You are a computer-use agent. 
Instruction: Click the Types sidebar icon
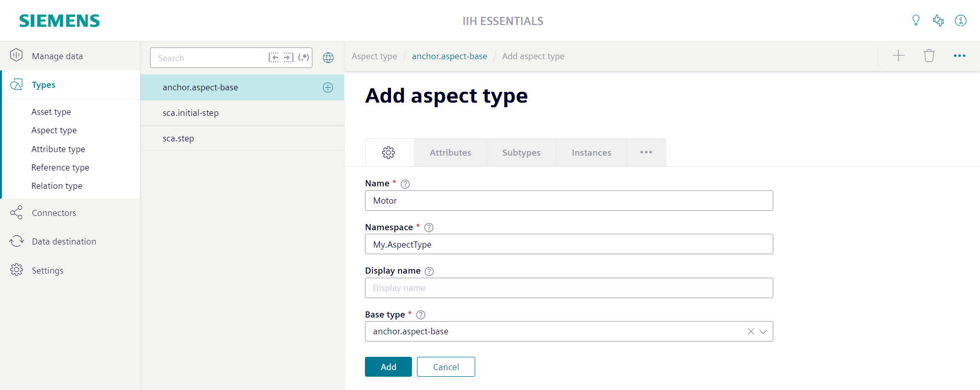click(16, 84)
